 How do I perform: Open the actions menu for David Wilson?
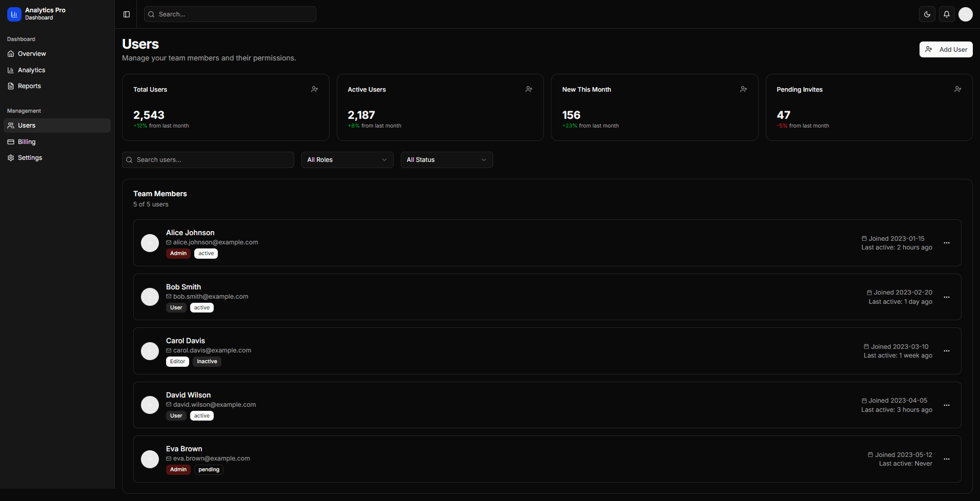point(946,405)
